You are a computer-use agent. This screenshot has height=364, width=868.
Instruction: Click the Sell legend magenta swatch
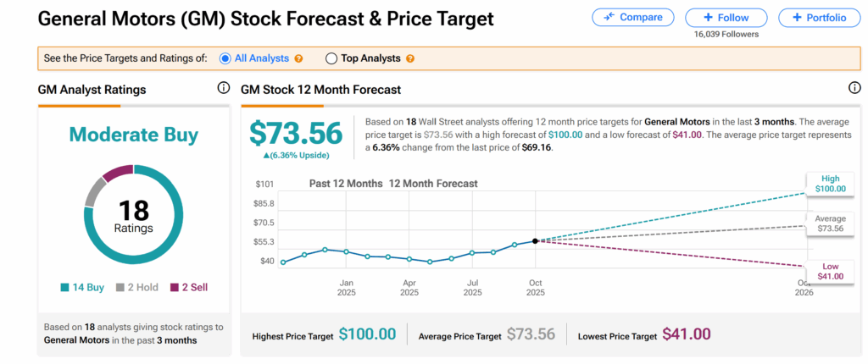[174, 287]
